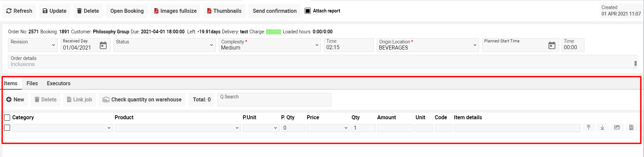644x157 pixels.
Task: Switch to the Executors tab
Action: [x=59, y=83]
